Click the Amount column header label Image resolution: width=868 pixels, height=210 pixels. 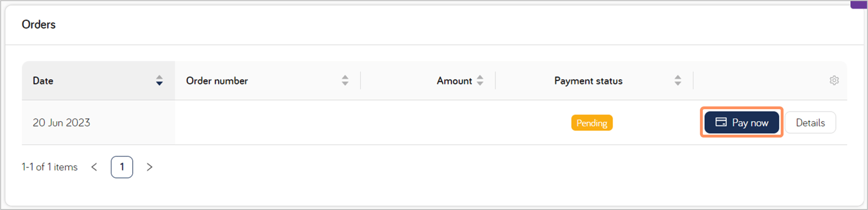click(454, 81)
